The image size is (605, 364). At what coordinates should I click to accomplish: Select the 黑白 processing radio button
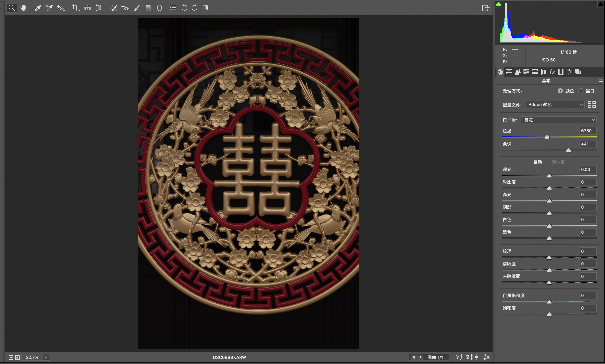(581, 91)
